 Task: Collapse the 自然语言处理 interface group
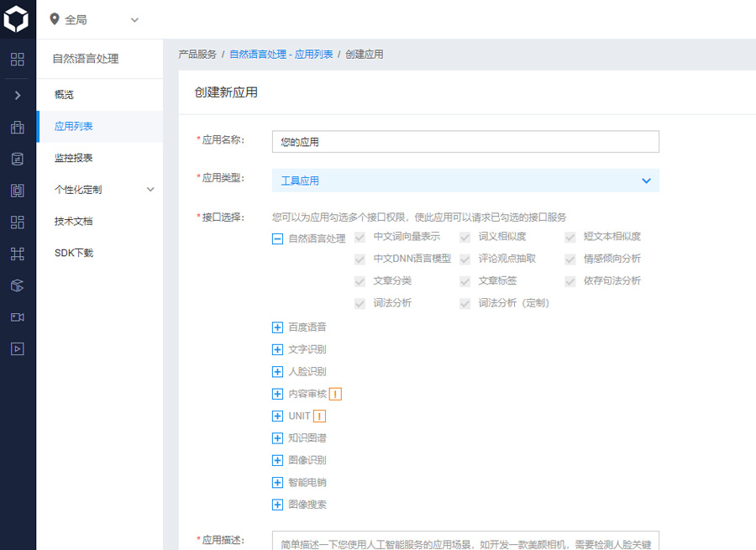click(277, 238)
